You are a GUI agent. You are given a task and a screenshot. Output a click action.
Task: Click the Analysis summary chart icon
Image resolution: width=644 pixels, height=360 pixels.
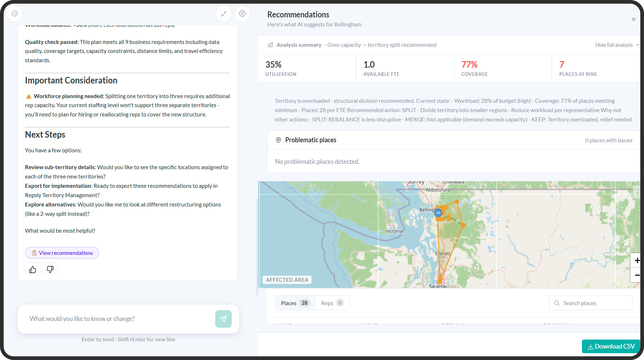(270, 45)
